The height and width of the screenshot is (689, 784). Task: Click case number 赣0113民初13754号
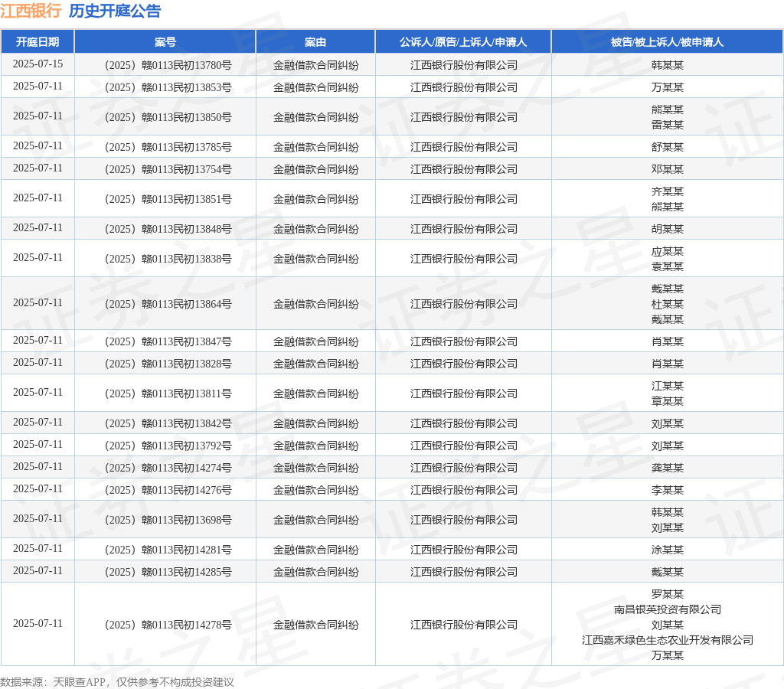pos(168,169)
